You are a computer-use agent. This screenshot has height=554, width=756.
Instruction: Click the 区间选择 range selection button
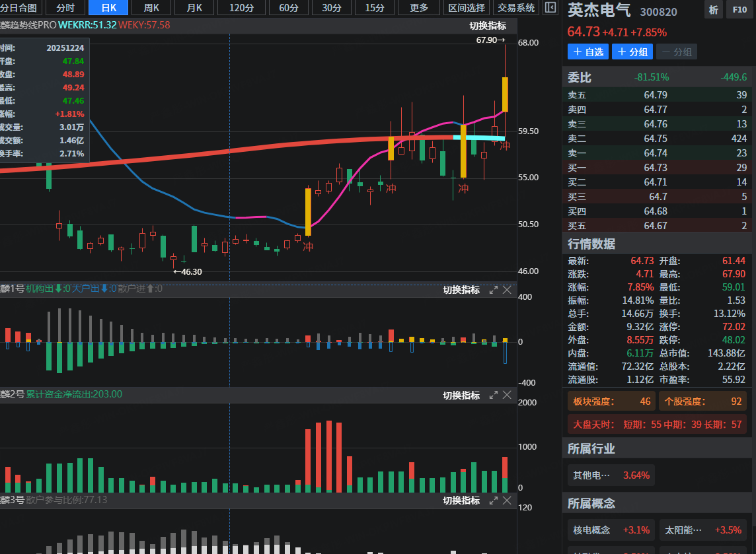[467, 8]
